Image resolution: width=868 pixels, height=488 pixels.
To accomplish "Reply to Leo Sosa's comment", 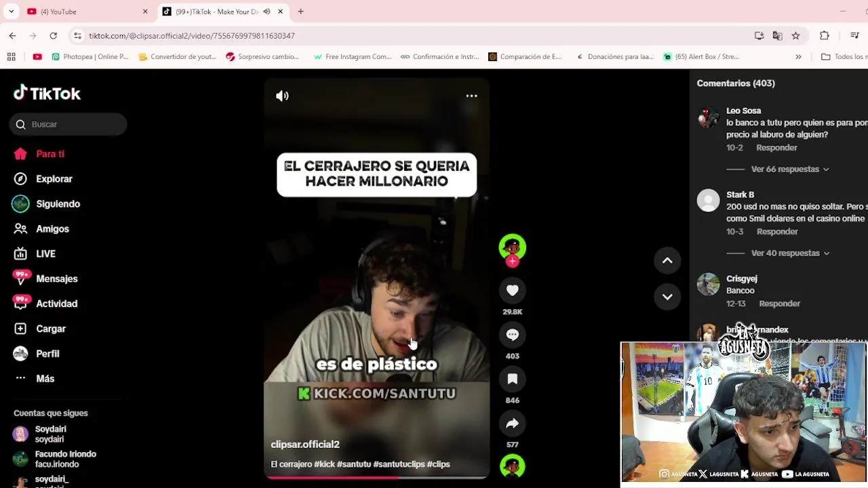I will (776, 148).
